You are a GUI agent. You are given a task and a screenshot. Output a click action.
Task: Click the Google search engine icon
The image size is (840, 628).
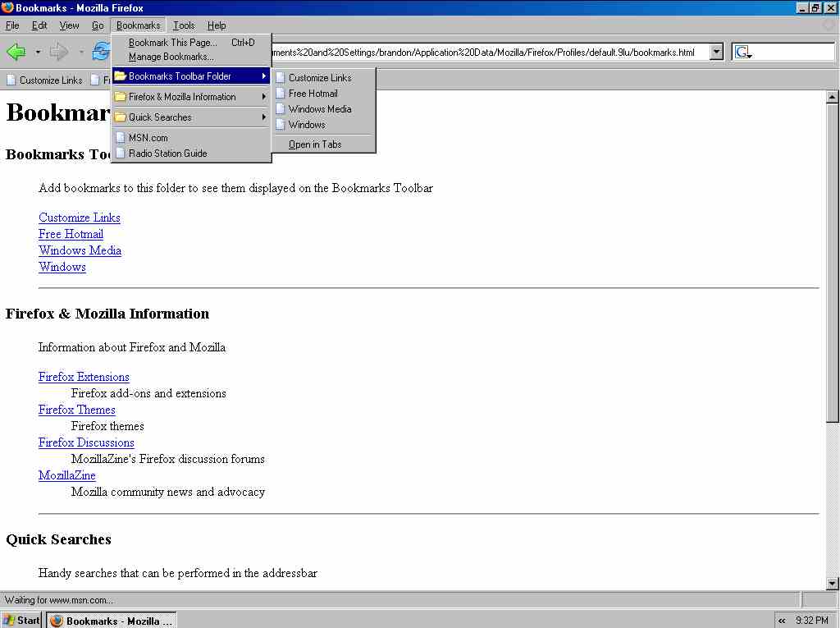[742, 53]
